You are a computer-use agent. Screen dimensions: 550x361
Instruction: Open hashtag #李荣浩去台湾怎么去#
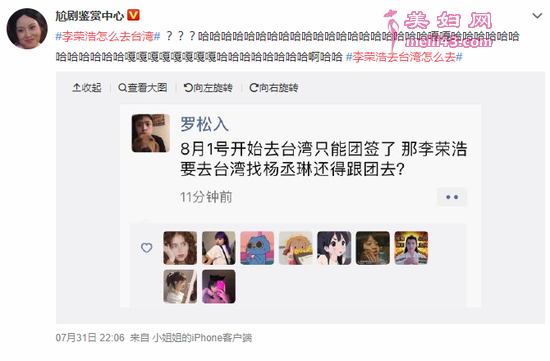click(x=404, y=57)
